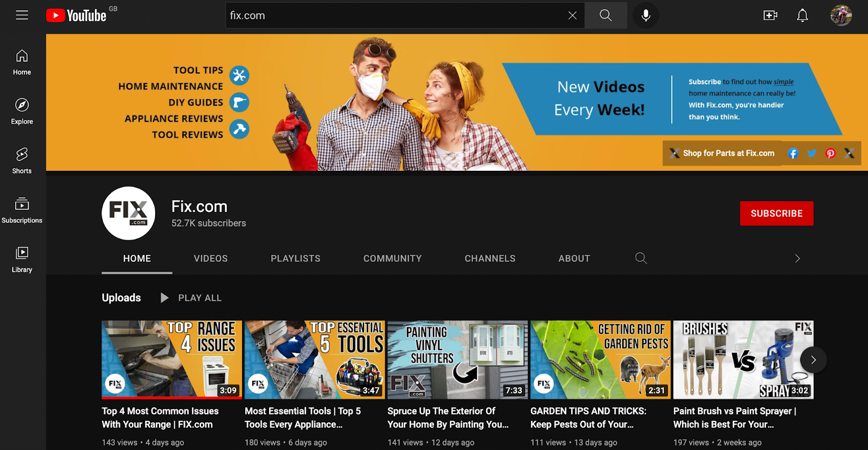The width and height of the screenshot is (868, 450).
Task: Open the hamburger guide menu
Action: pos(22,15)
